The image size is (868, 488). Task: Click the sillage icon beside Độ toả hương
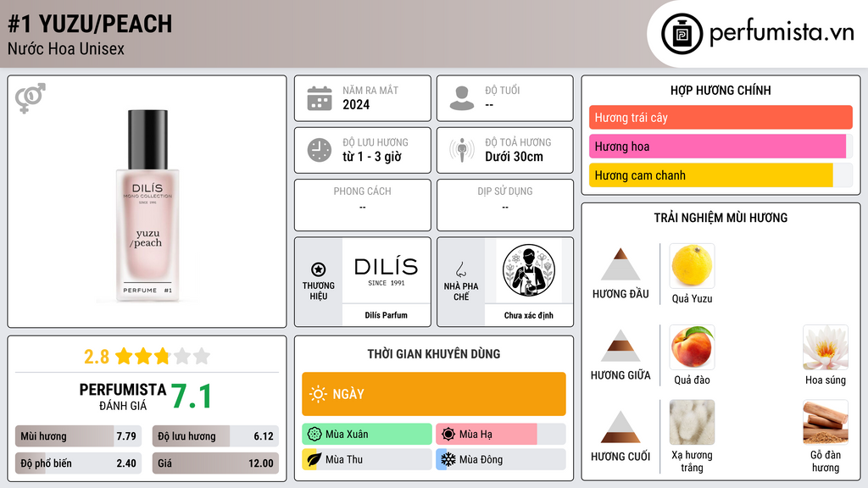[462, 150]
